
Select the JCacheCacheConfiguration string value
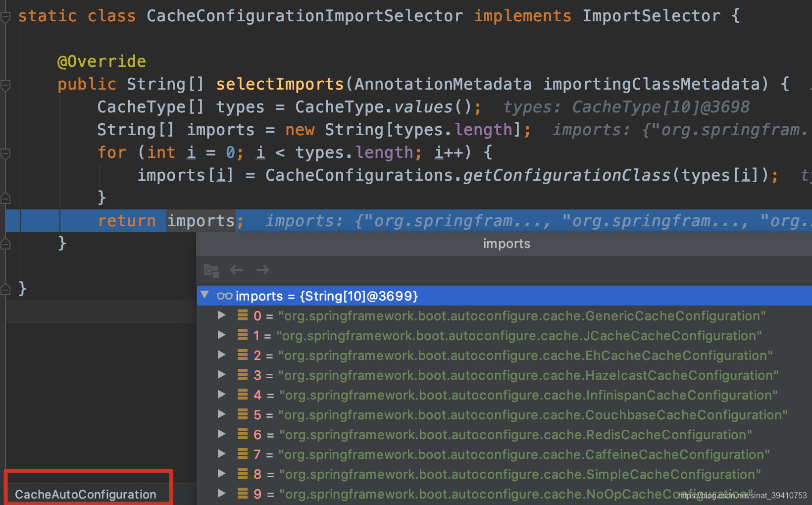click(519, 336)
